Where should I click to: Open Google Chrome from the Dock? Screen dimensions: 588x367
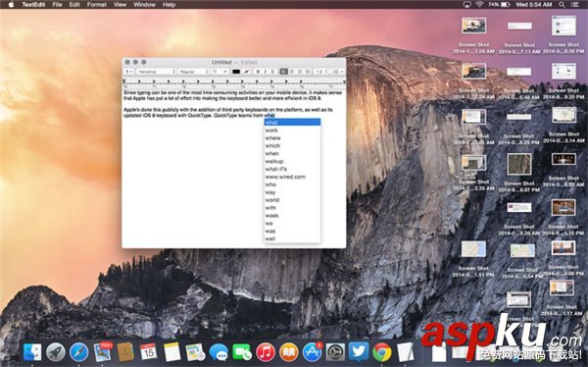[382, 352]
